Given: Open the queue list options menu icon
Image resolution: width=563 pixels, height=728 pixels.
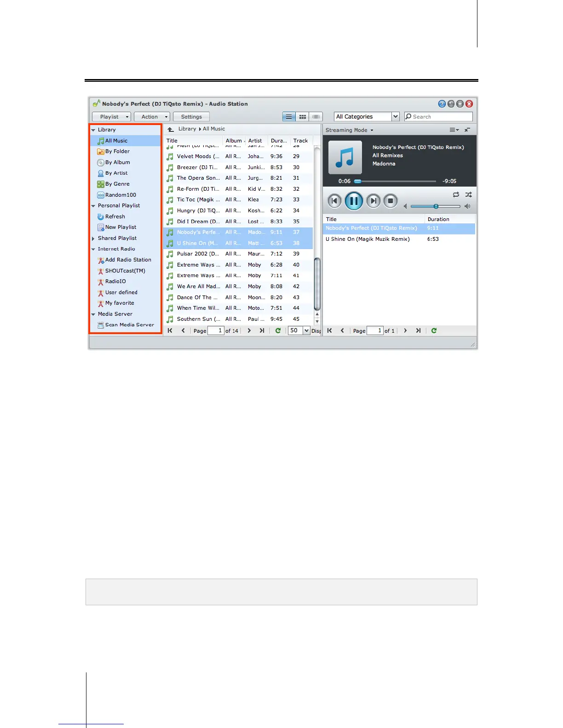Looking at the screenshot, I should click(454, 130).
